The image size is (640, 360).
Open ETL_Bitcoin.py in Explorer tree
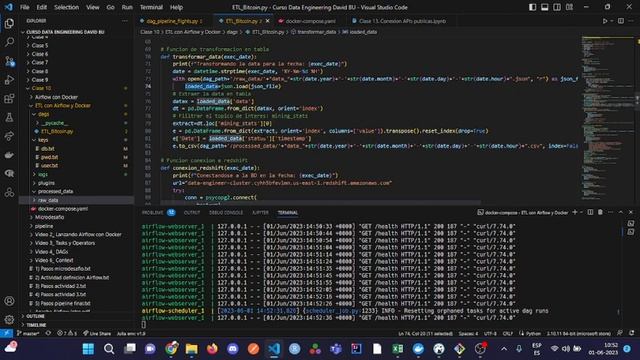click(57, 131)
